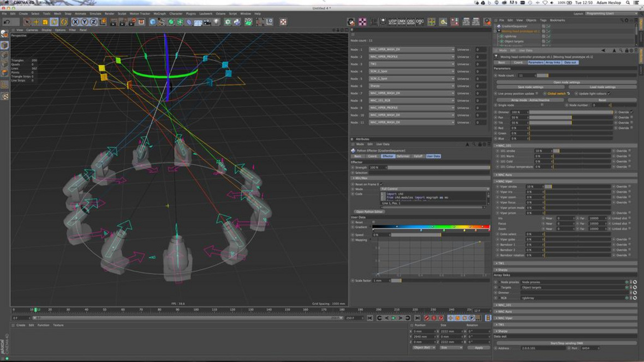644x362 pixels.
Task: Open the MoGraph menu
Action: (159, 14)
